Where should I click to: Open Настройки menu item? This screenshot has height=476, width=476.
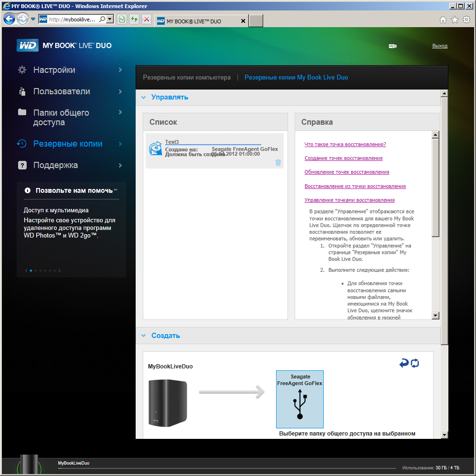click(54, 70)
